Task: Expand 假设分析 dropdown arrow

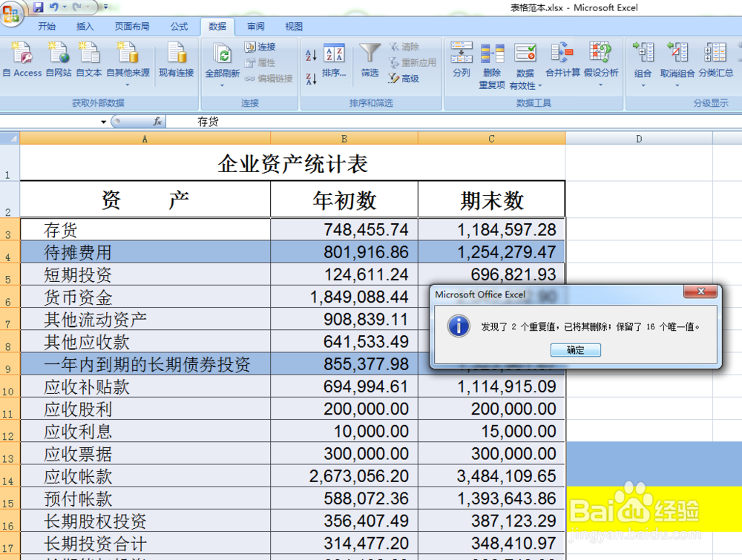Action: pyautogui.click(x=600, y=85)
